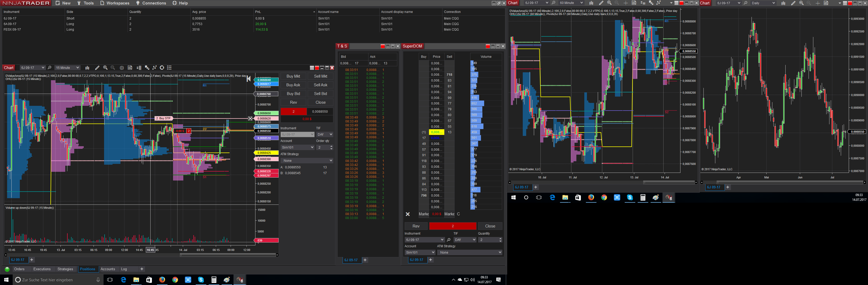Image resolution: width=868 pixels, height=285 pixels.
Task: Click Sell Mkt in Chart Trader
Action: tap(320, 76)
